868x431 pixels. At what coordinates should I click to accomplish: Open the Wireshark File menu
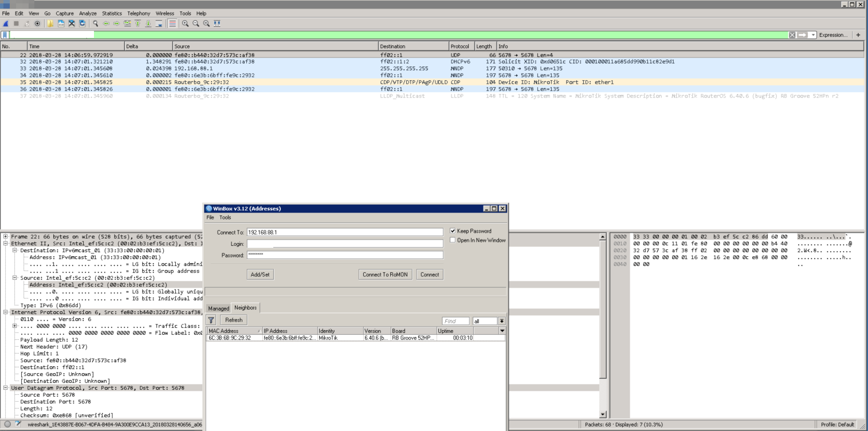(6, 13)
